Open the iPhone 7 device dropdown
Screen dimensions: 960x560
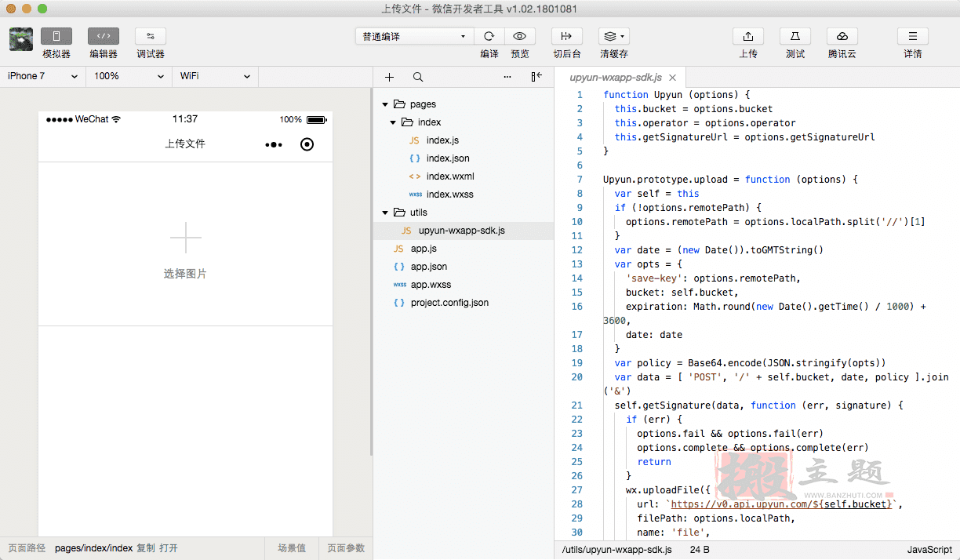43,76
